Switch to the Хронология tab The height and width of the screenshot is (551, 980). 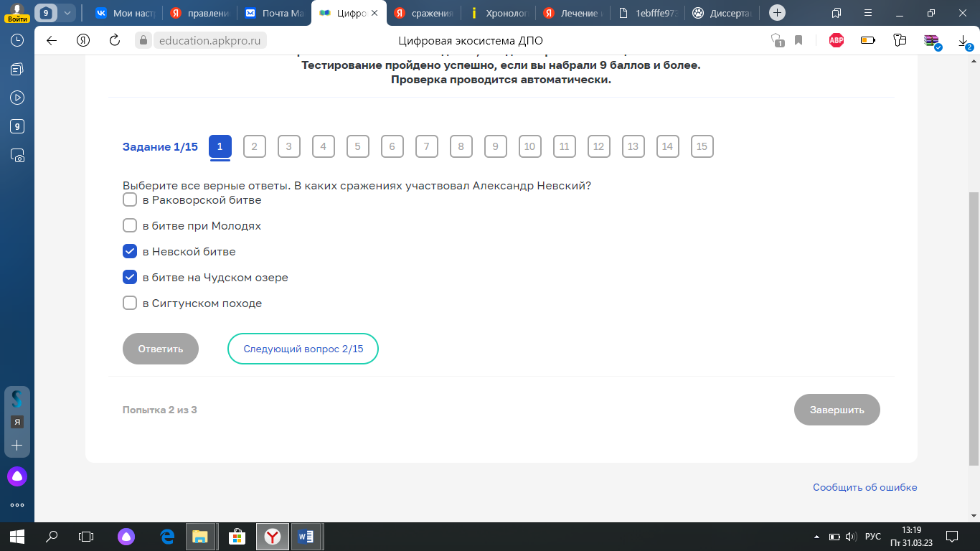pos(497,13)
